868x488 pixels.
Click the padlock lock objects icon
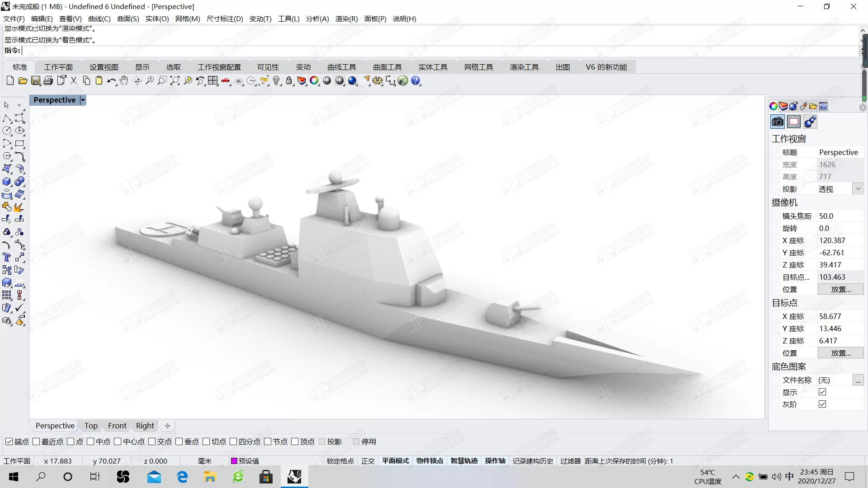coord(289,81)
